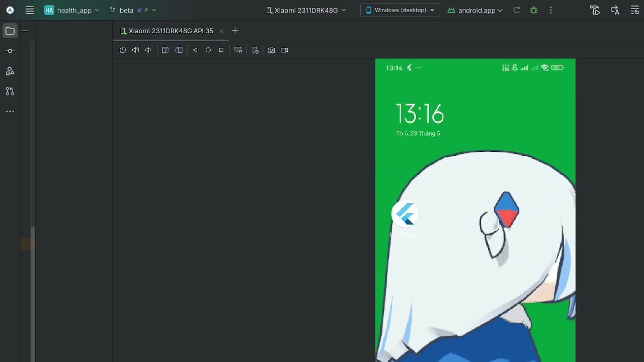Open More Actions three-dot menu
The width and height of the screenshot is (644, 362).
pos(551,10)
